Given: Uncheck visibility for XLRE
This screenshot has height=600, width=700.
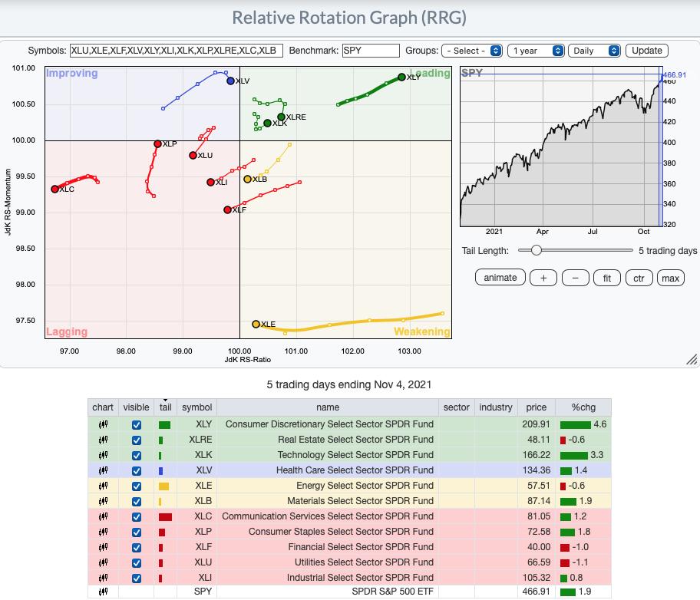Looking at the screenshot, I should (137, 440).
